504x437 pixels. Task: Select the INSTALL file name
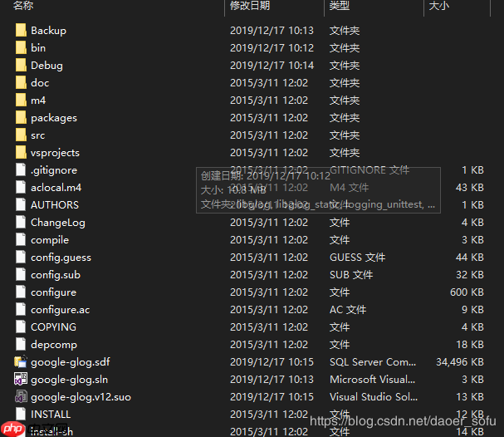click(51, 415)
